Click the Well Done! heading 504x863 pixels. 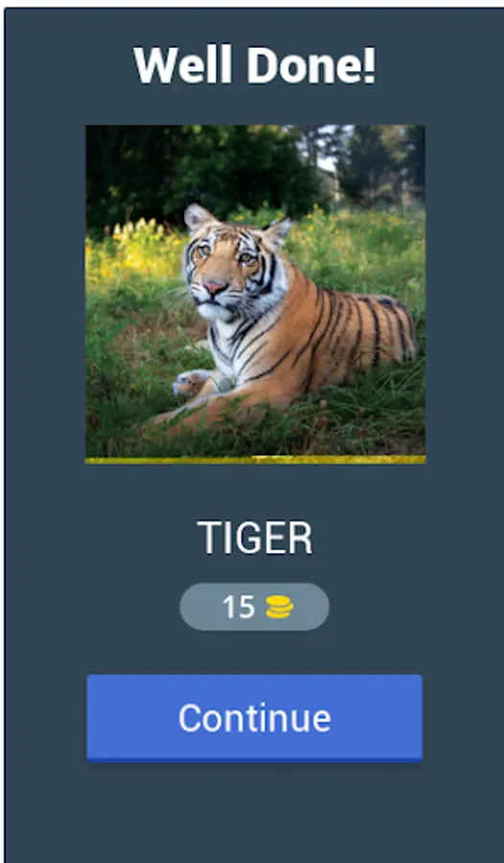(x=255, y=65)
